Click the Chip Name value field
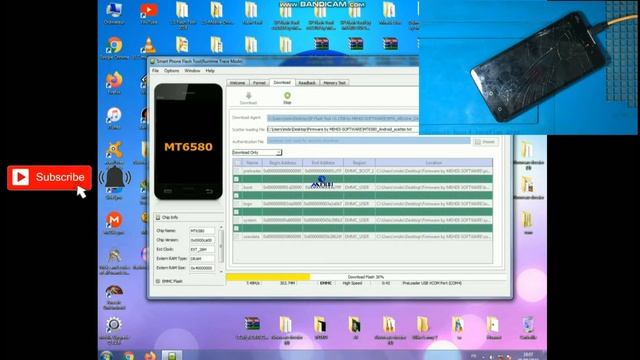Screen dimensions: 640x360 coord(202,231)
